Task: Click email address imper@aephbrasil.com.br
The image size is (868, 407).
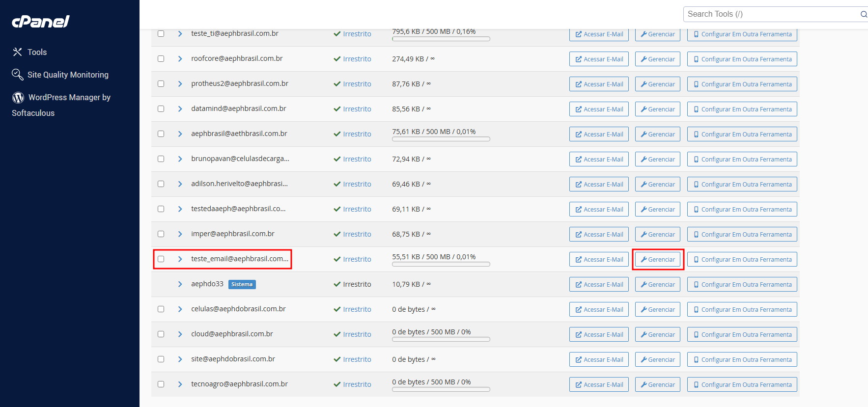Action: 233,234
